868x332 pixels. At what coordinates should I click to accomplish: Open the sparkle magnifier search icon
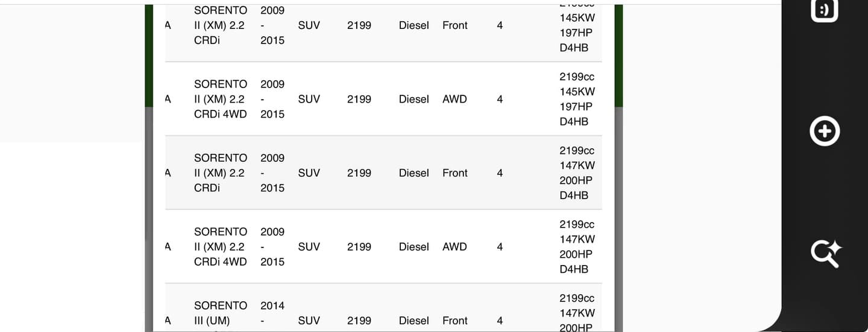click(826, 254)
